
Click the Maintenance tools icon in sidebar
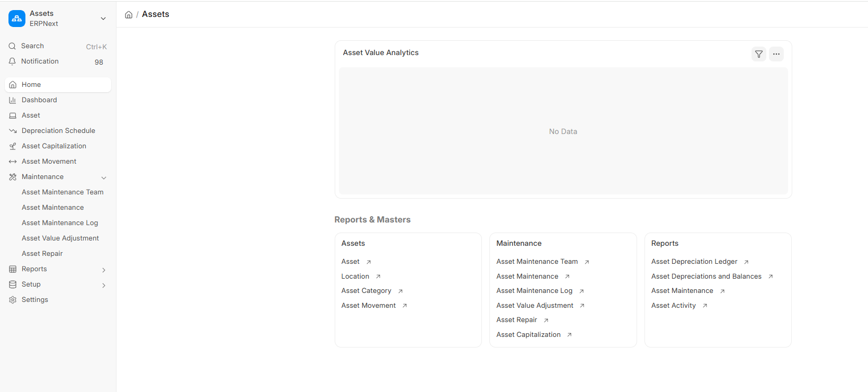coord(13,177)
